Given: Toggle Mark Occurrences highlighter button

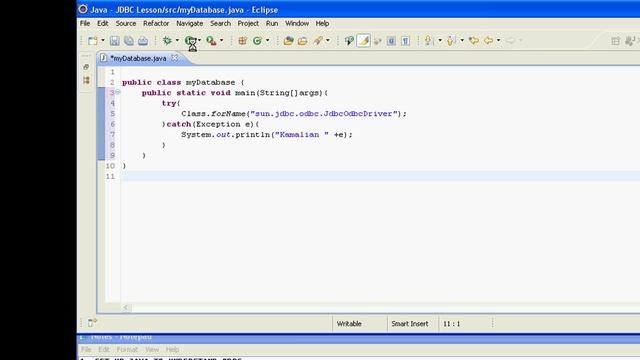Looking at the screenshot, I should (x=363, y=40).
